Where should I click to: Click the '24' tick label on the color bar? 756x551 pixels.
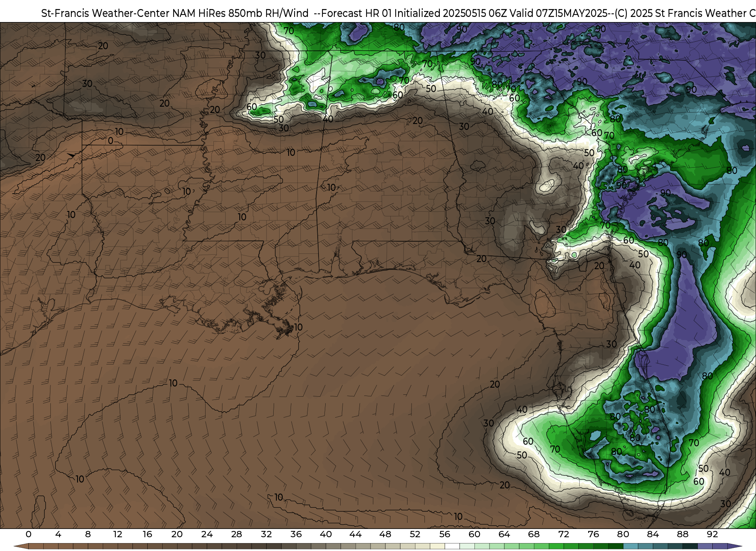pos(207,534)
